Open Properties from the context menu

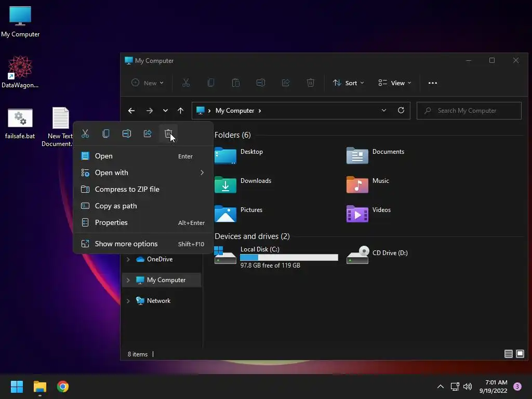click(143, 222)
